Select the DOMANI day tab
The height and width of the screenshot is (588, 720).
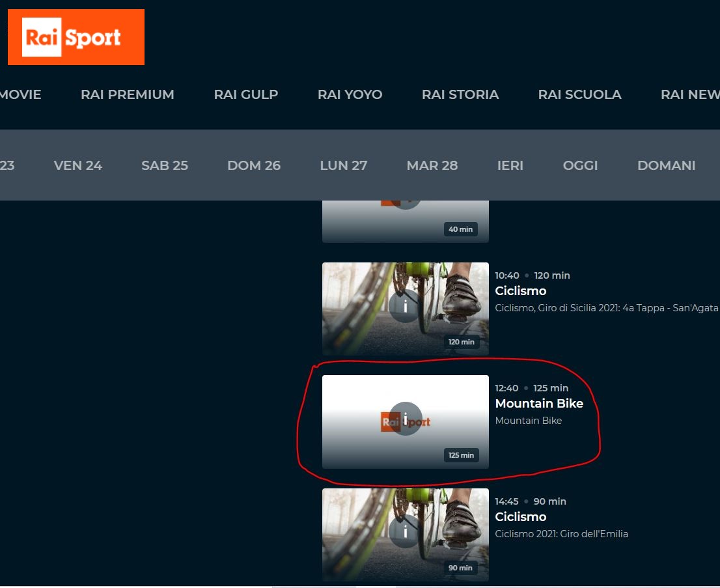tap(666, 165)
